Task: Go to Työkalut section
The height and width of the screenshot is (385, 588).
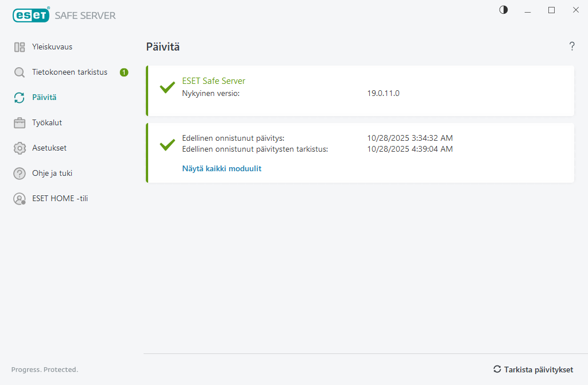Action: (x=47, y=123)
